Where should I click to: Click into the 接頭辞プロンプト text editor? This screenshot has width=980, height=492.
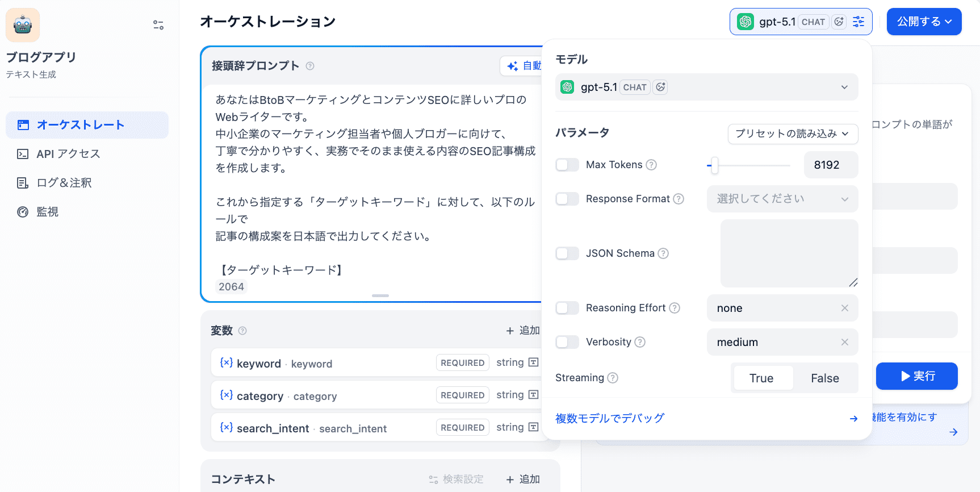click(x=375, y=185)
